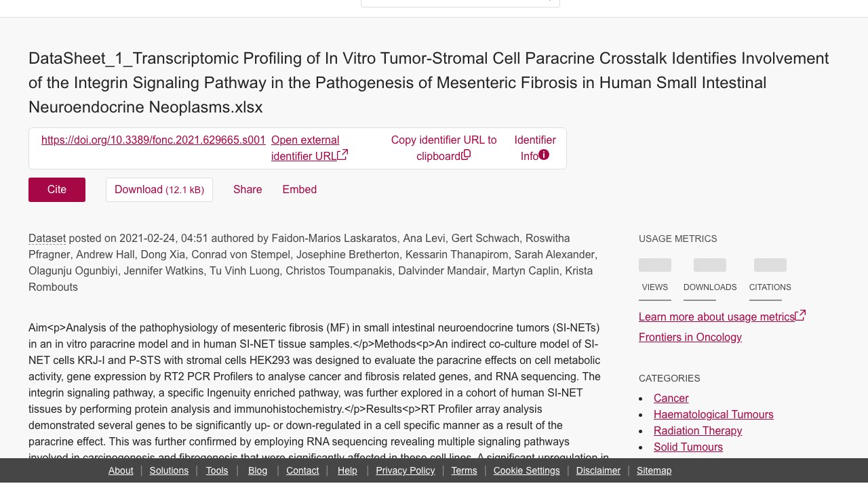Select the Downloads metric tab
The width and height of the screenshot is (868, 488).
click(710, 279)
